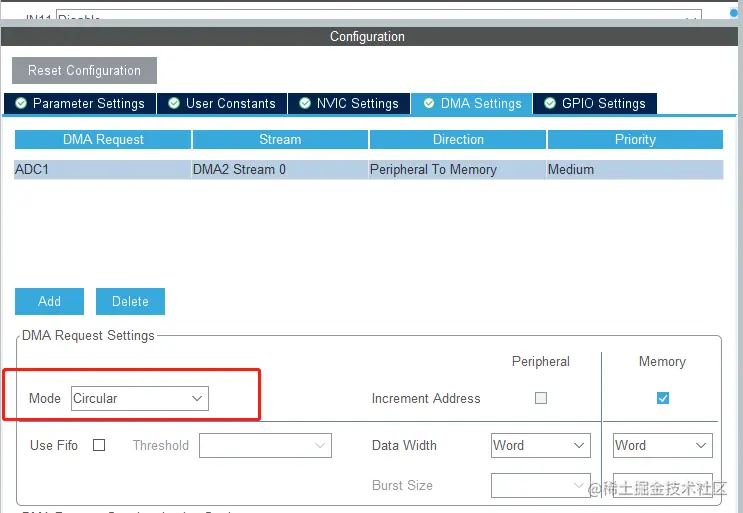Click the Reset Configuration button

coord(84,71)
